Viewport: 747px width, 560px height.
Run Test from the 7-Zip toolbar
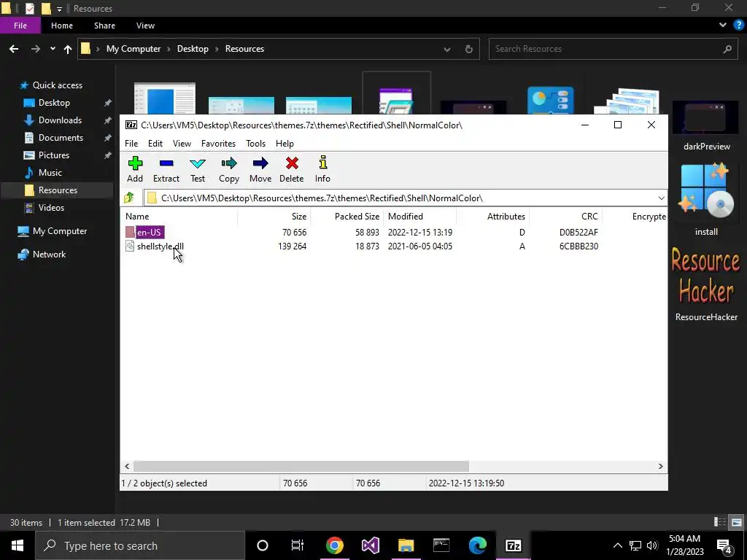click(198, 169)
